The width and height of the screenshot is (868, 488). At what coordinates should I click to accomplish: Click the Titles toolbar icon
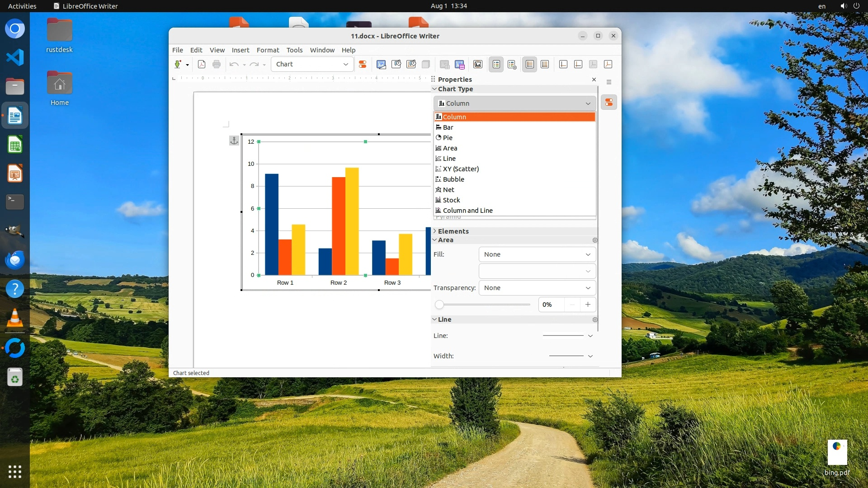478,64
